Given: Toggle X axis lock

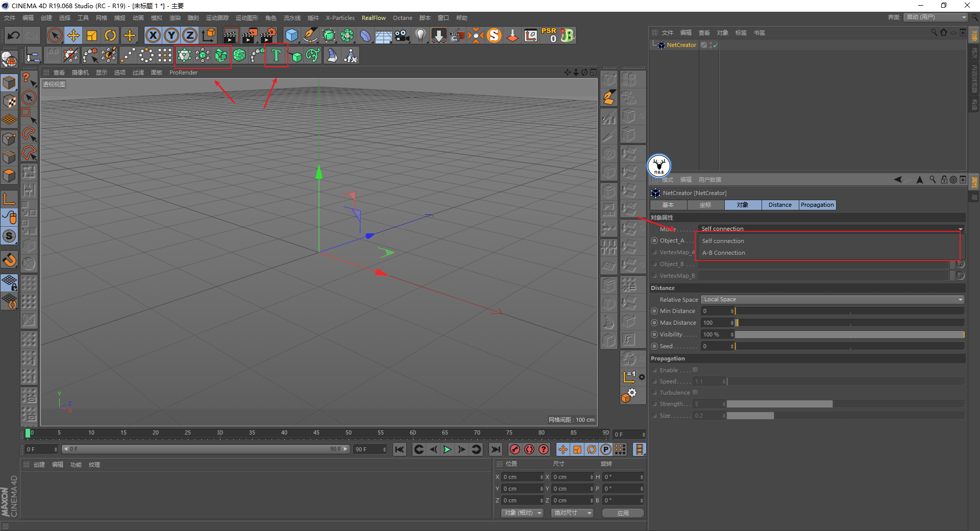Looking at the screenshot, I should (153, 35).
